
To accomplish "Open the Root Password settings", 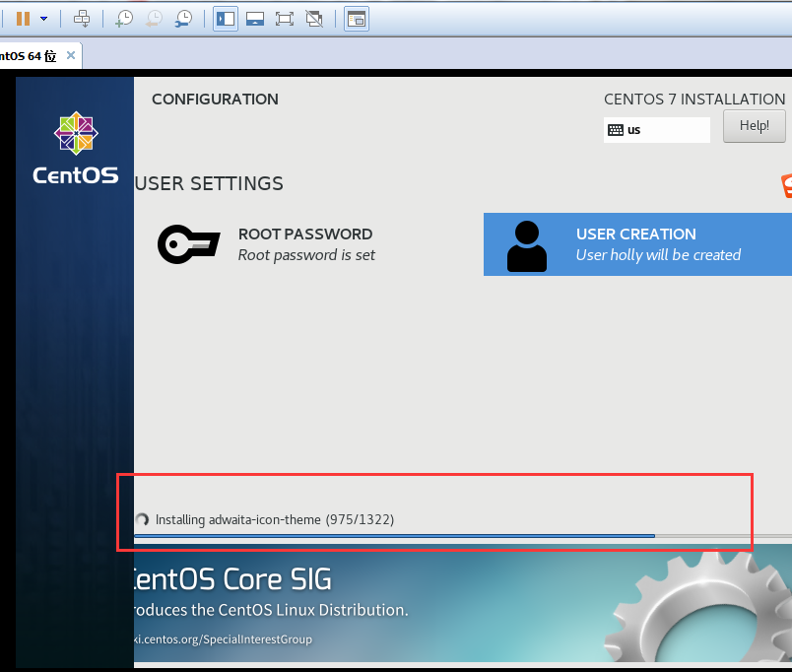I will point(268,244).
